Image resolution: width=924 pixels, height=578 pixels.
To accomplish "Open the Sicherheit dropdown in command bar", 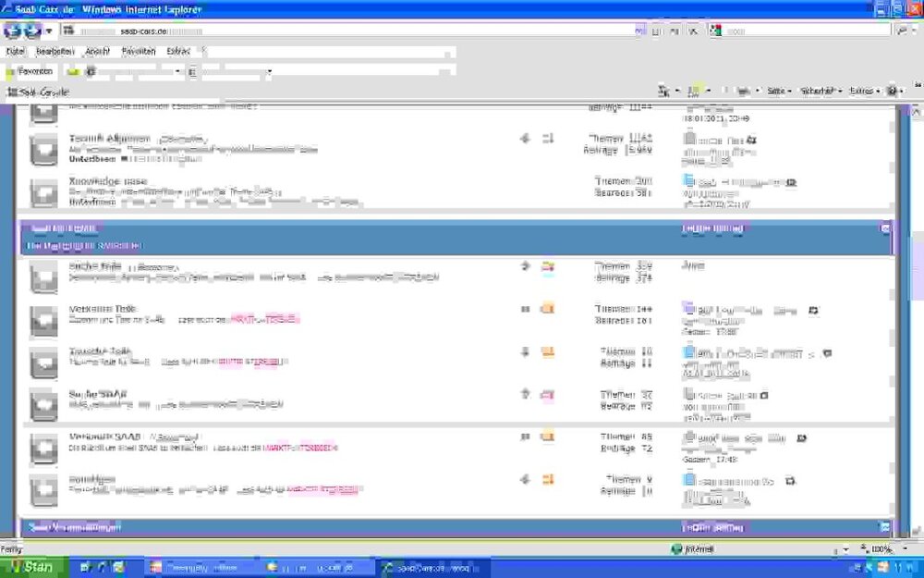I will (821, 91).
